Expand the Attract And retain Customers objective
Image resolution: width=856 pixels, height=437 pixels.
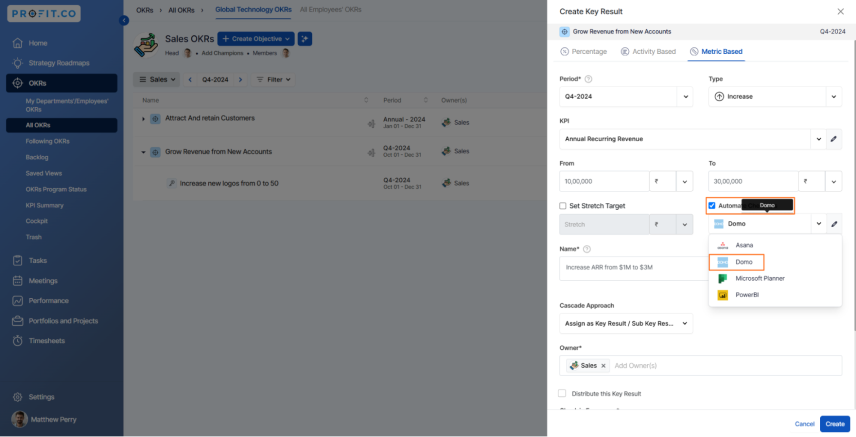[x=144, y=119]
